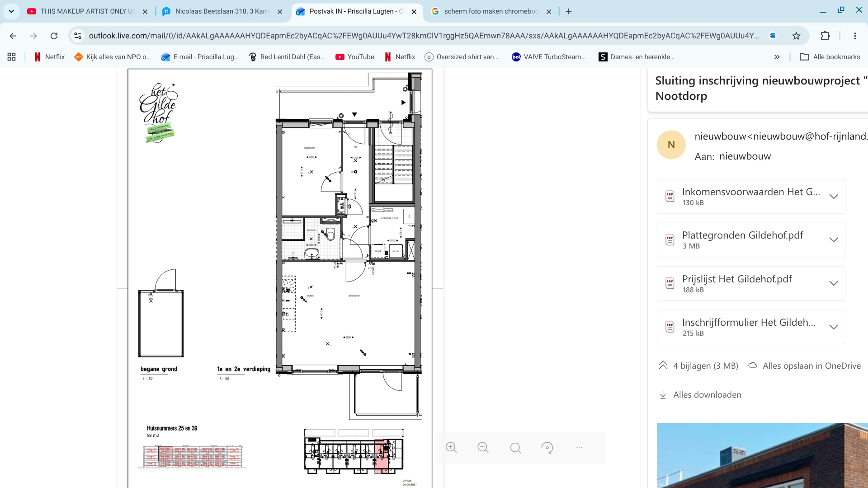The image size is (868, 488).
Task: Zoom out of the PDF preview
Action: point(483,448)
